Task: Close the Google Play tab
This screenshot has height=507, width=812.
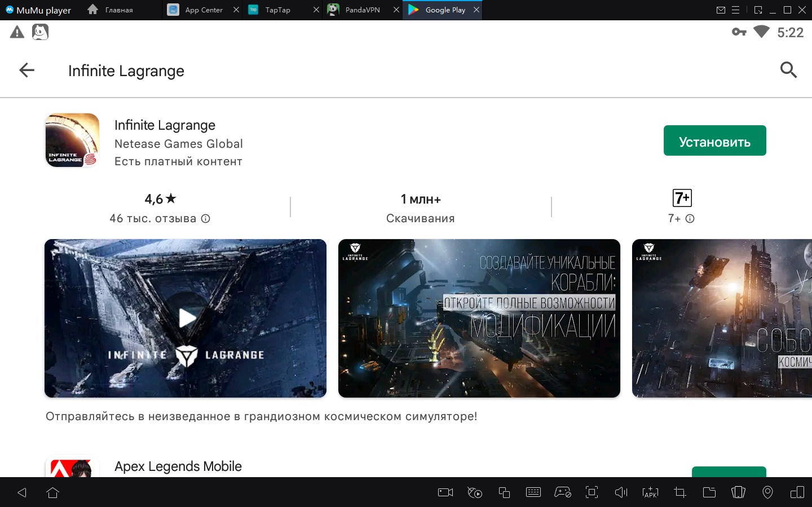Action: [476, 10]
